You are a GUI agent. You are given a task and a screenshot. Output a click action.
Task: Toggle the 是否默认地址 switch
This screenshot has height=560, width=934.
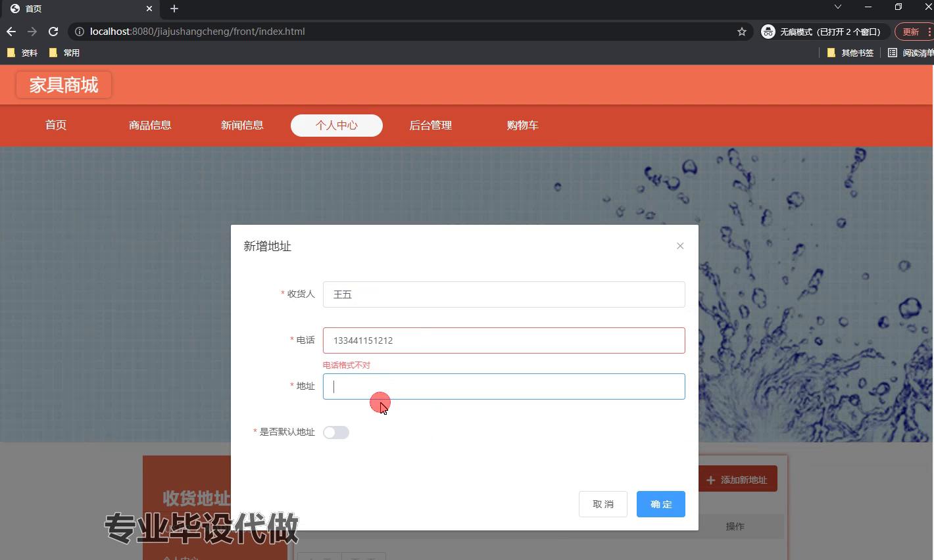336,432
